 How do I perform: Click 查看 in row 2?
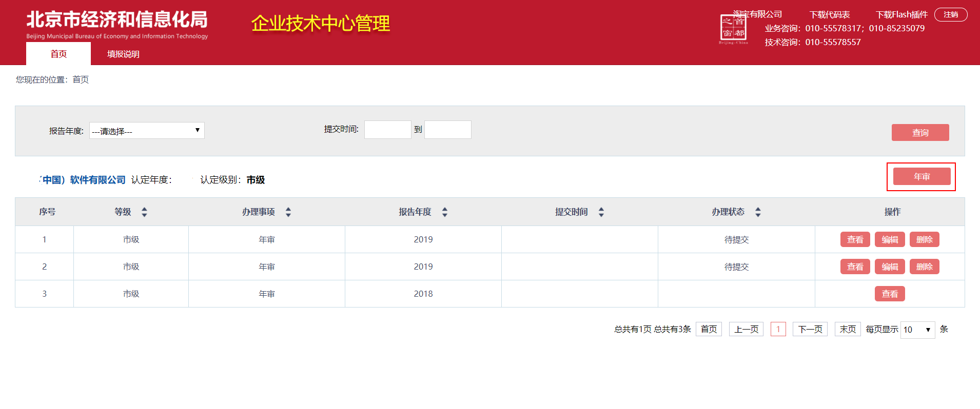coord(855,267)
